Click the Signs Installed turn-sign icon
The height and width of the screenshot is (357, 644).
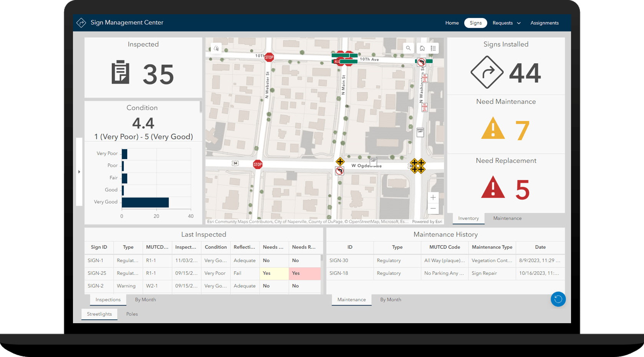[487, 72]
